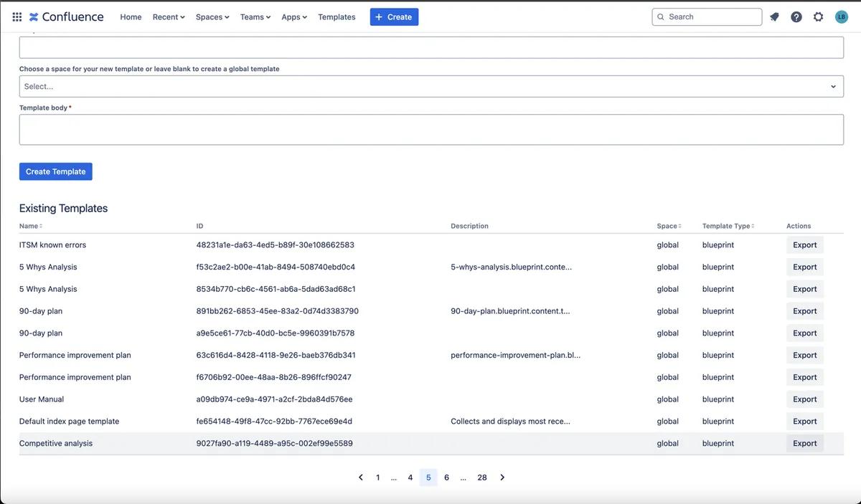
Task: Go to page 6 in pagination
Action: (x=446, y=477)
